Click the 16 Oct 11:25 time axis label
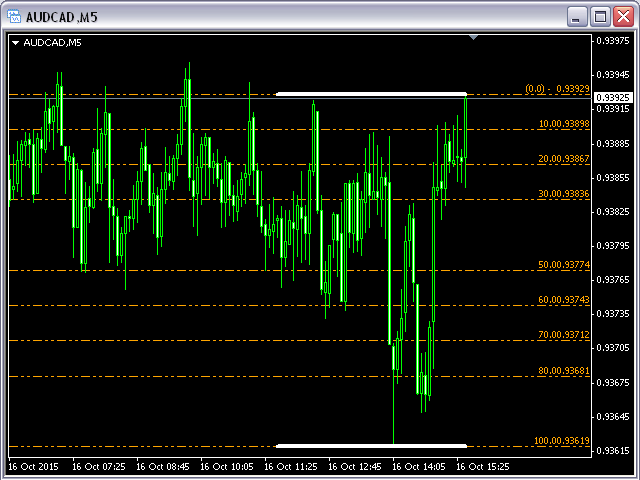 click(x=290, y=466)
